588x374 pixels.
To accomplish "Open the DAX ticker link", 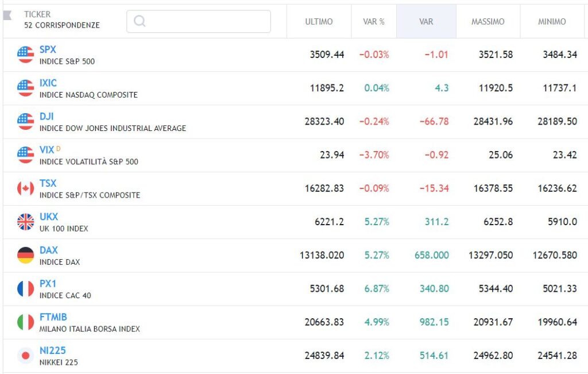I will pyautogui.click(x=49, y=250).
